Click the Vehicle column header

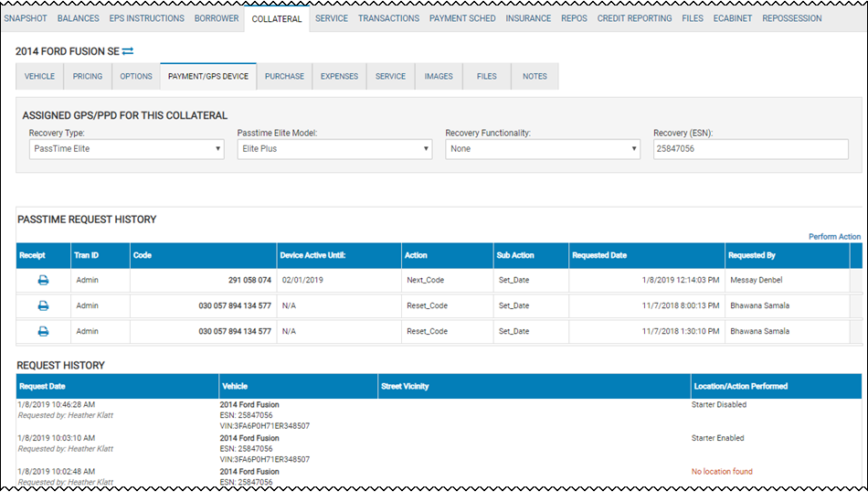pos(299,386)
